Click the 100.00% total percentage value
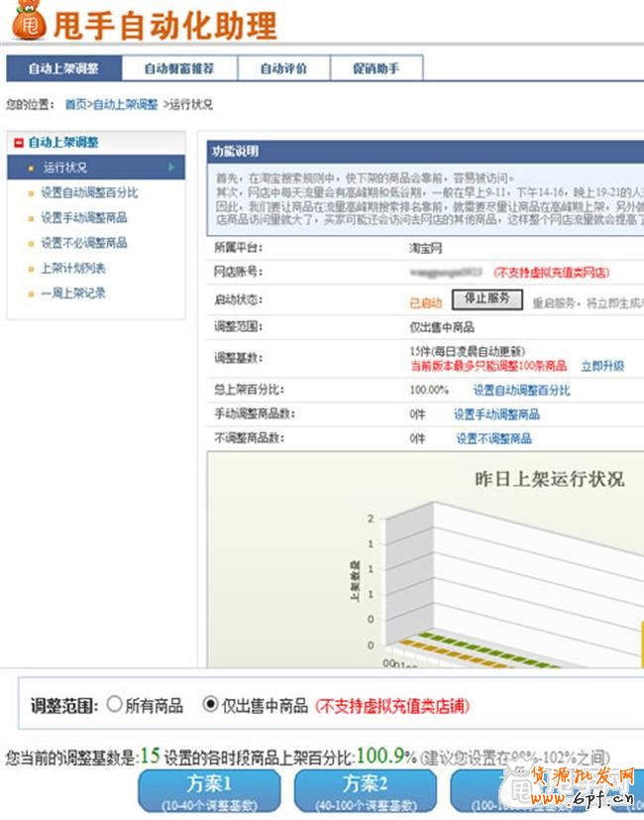 tap(429, 390)
